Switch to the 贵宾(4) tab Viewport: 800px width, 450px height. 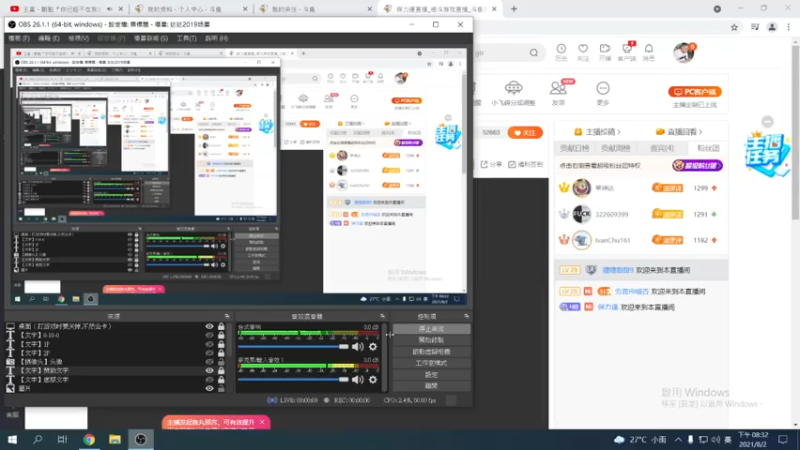(x=662, y=148)
